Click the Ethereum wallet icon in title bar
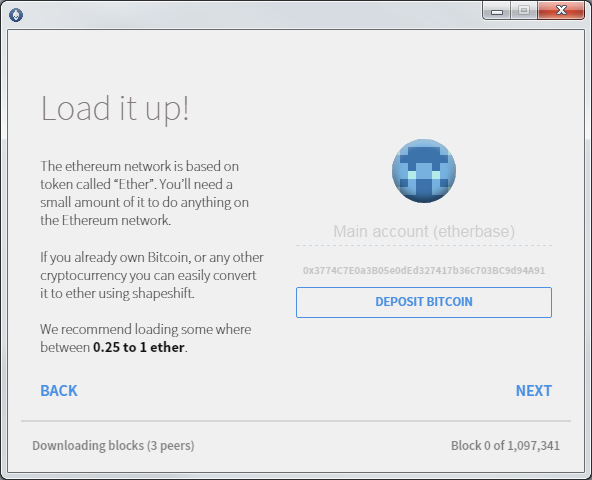Image resolution: width=592 pixels, height=480 pixels. click(16, 15)
